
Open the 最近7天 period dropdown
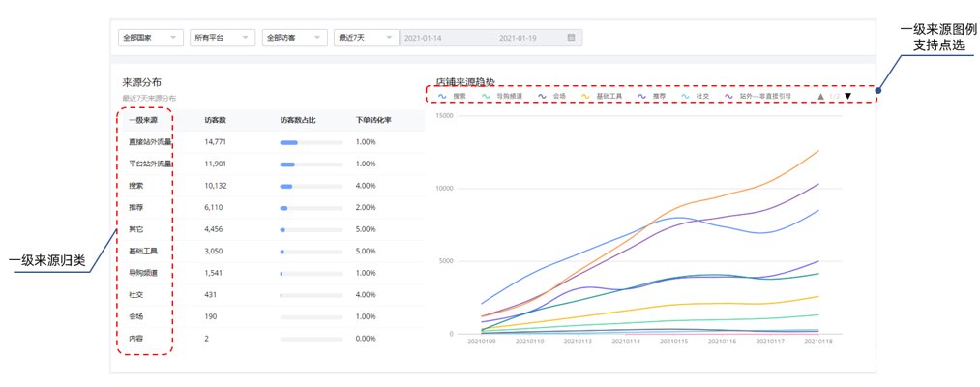click(x=367, y=38)
